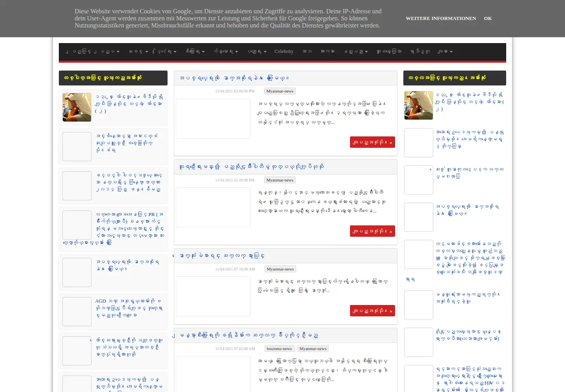Viewport: 565px width, 392px height.
Task: Click the business-news tag
Action: click(279, 349)
